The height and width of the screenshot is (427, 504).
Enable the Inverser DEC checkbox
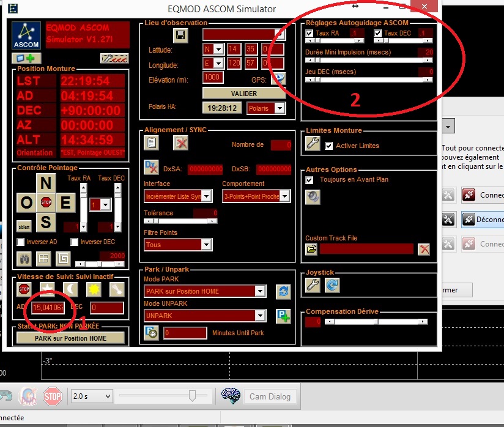pos(74,242)
